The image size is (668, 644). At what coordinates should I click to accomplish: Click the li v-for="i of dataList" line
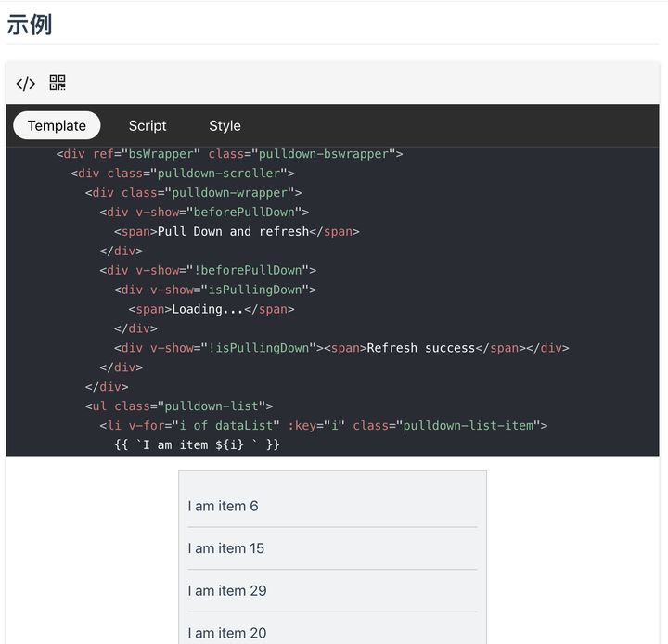(324, 425)
